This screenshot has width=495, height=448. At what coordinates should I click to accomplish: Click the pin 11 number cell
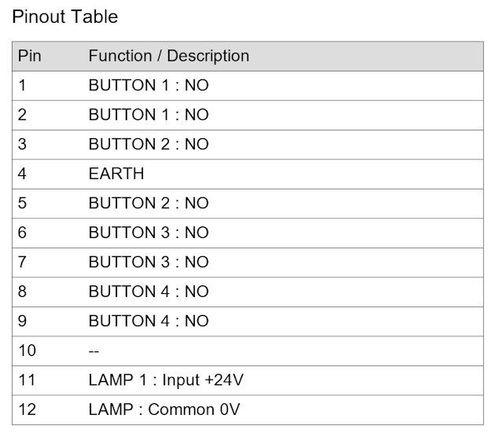point(27,380)
